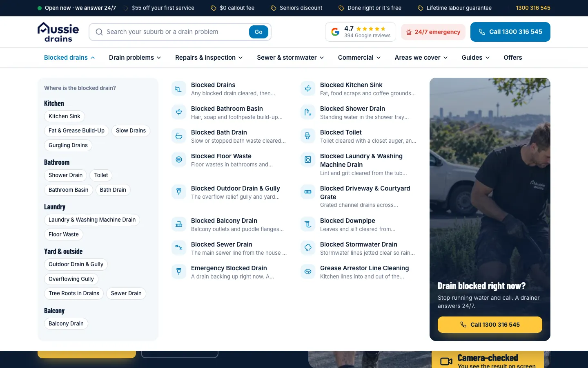Click the Blocked Sewer Drain icon
Screen dimensions: 588x368
click(x=179, y=248)
